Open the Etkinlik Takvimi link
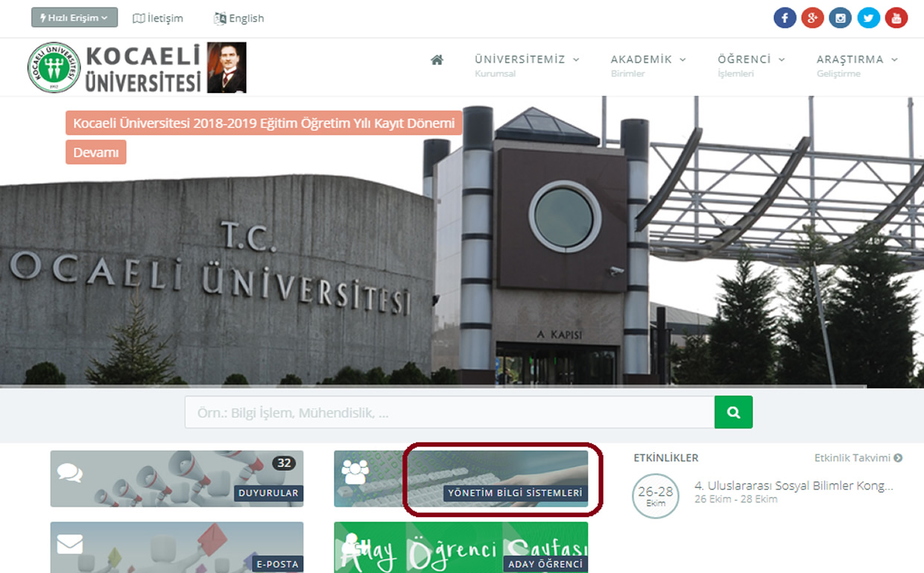The height and width of the screenshot is (573, 924). tap(858, 458)
